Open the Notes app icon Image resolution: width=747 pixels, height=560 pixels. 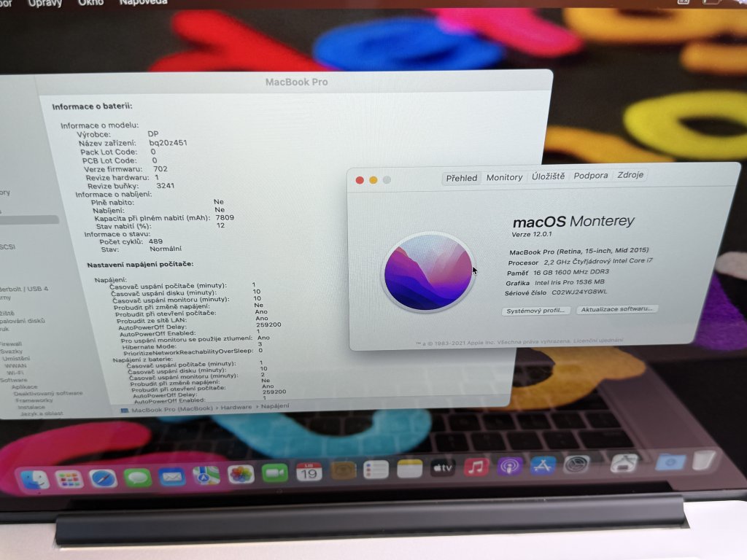point(409,469)
